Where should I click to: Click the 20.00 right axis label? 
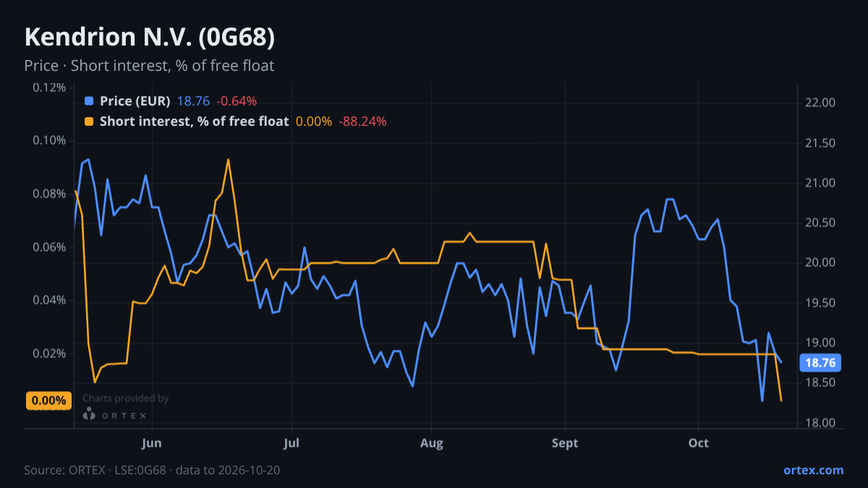[820, 263]
